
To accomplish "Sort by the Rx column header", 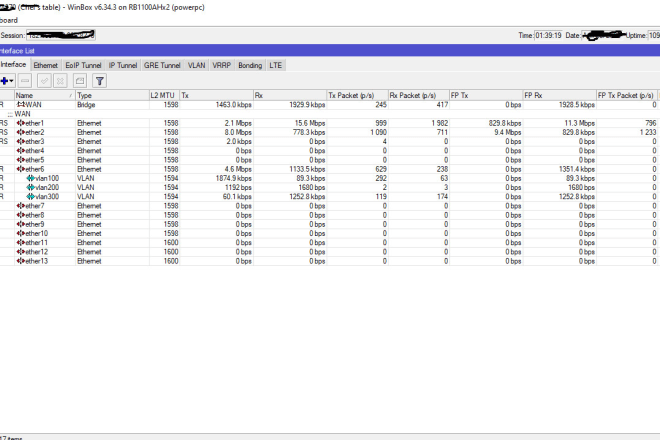I will [x=290, y=96].
